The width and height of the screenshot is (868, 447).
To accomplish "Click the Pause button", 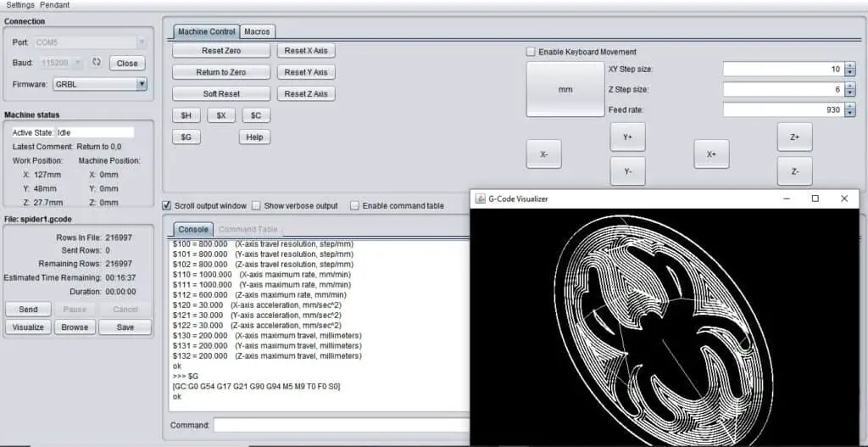I will point(75,309).
